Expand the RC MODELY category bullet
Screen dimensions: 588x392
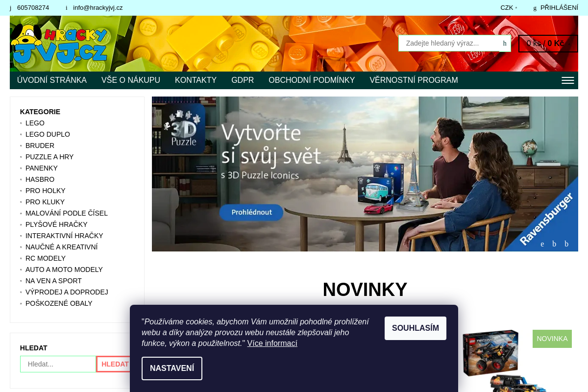[21, 259]
